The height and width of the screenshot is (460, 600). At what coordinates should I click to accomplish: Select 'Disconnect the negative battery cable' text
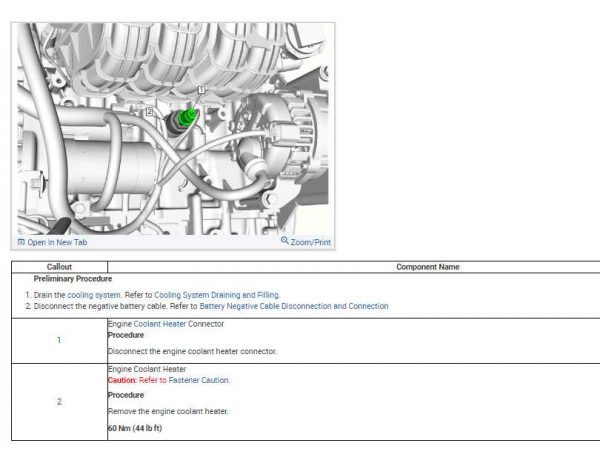coord(100,306)
